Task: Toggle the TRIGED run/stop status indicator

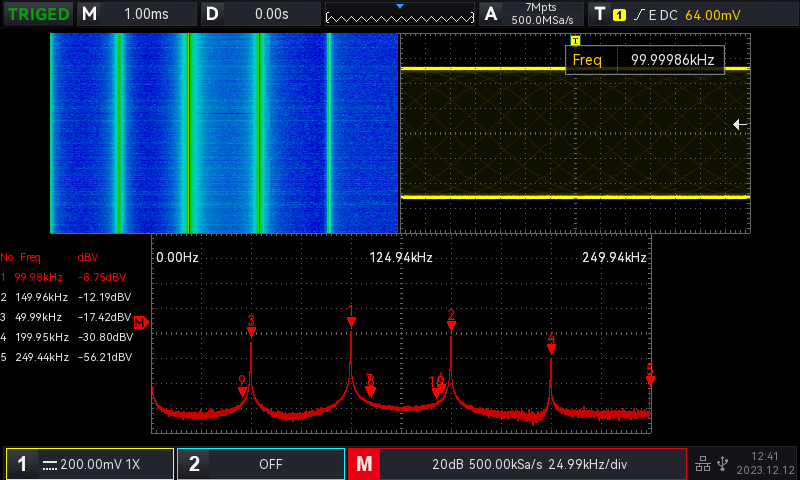Action: [x=38, y=14]
